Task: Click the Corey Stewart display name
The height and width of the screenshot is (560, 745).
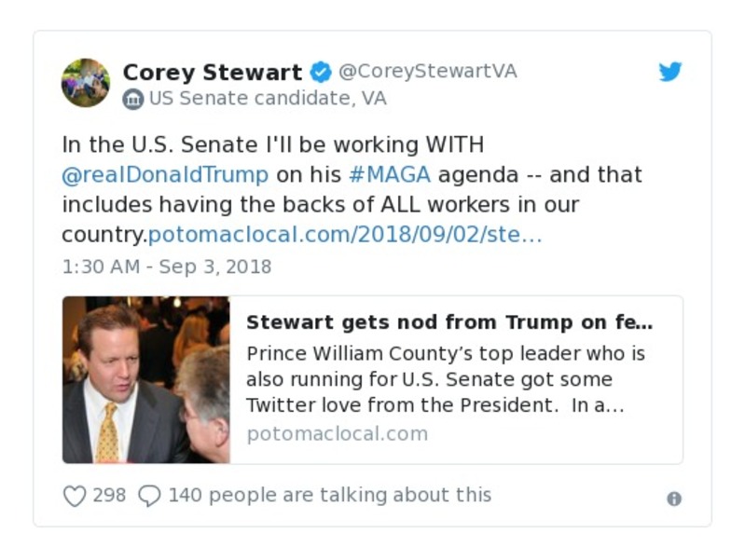Action: point(213,72)
